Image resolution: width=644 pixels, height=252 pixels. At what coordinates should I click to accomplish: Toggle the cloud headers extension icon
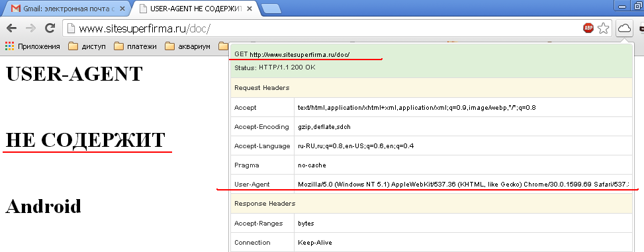point(624,28)
